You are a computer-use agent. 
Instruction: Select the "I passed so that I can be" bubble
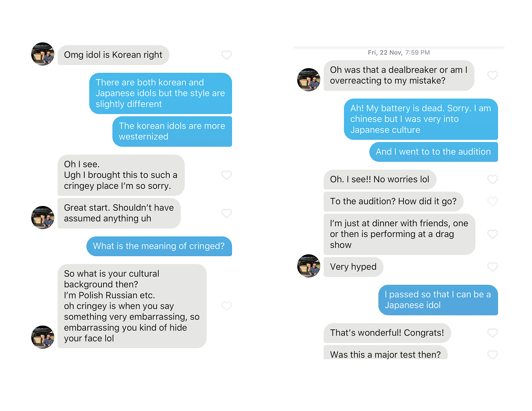438,300
